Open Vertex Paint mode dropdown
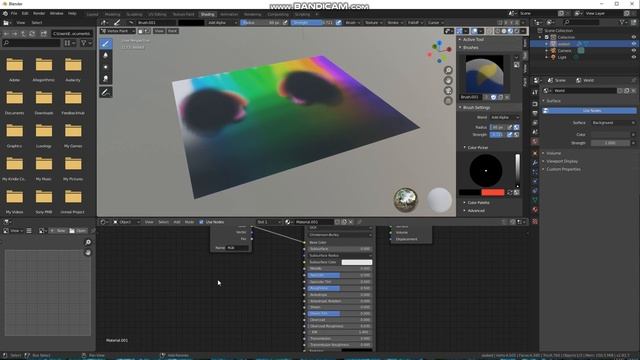Image resolution: width=640 pixels, height=360 pixels. click(x=118, y=31)
